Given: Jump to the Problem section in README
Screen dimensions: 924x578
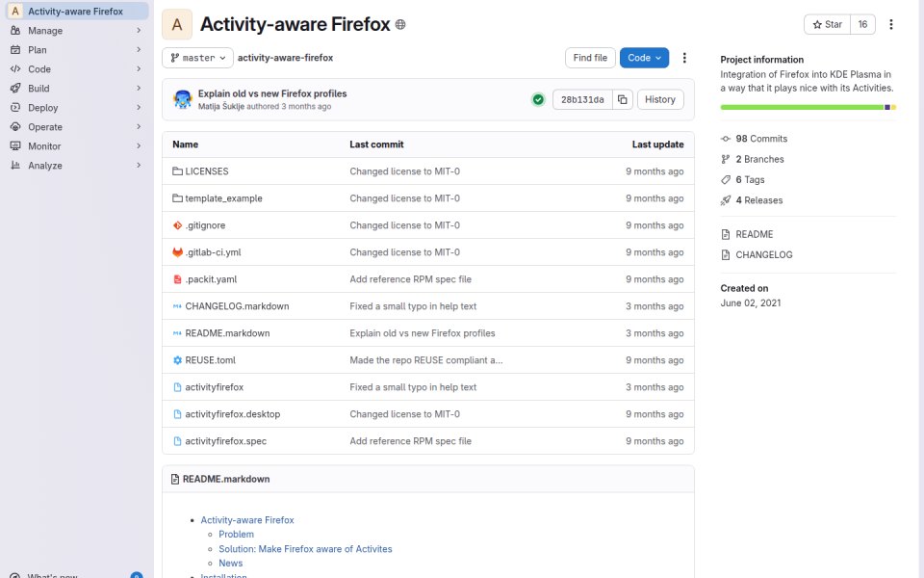Looking at the screenshot, I should click(237, 535).
